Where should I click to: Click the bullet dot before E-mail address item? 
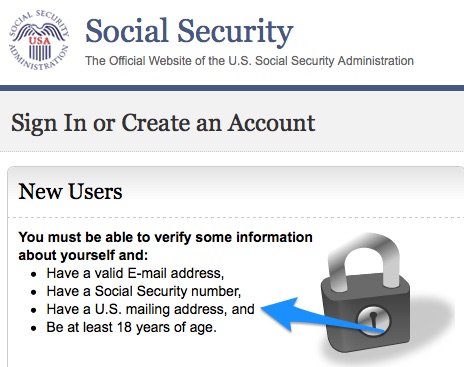pyautogui.click(x=33, y=275)
